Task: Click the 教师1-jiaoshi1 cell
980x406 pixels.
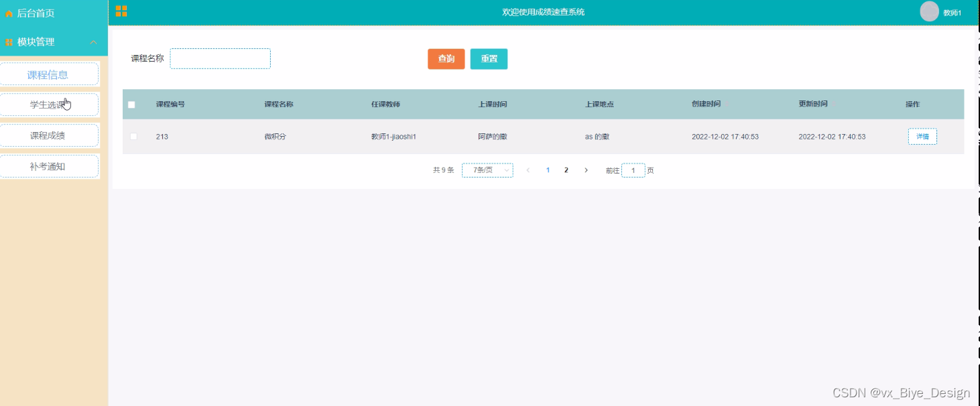Action: [393, 137]
